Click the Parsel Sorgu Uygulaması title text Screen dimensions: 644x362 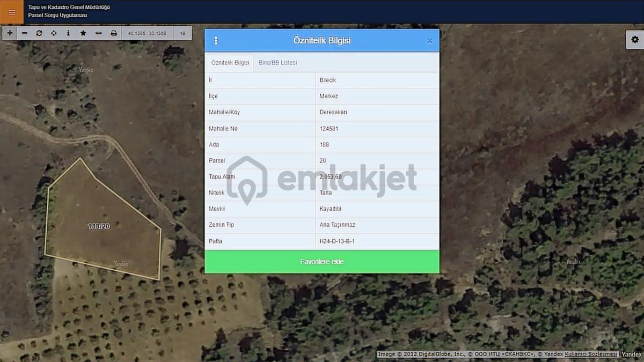coord(57,16)
